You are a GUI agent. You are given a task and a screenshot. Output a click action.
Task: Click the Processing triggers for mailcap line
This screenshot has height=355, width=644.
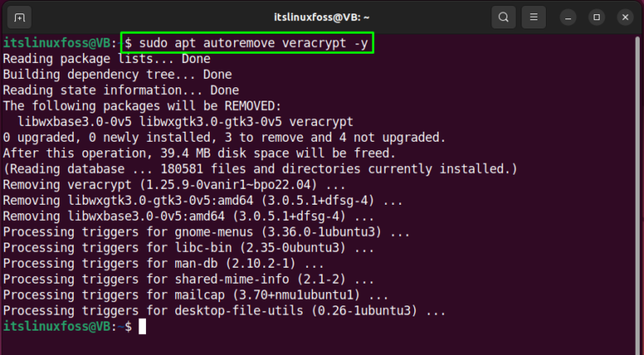(x=195, y=295)
